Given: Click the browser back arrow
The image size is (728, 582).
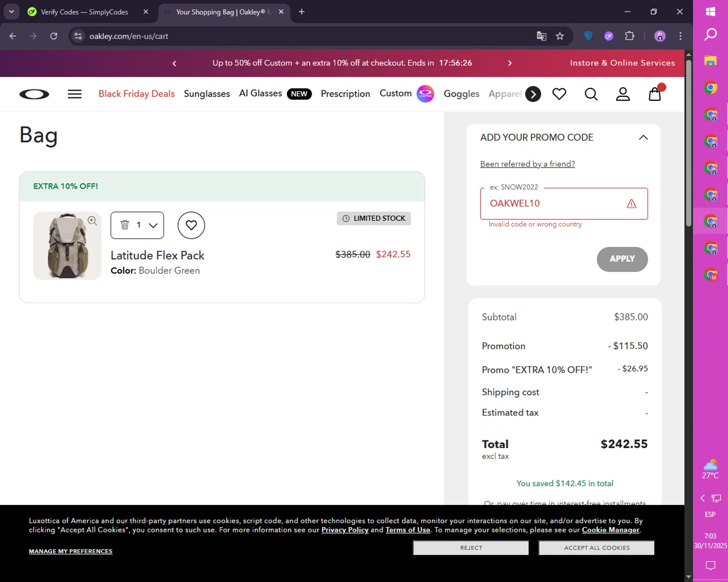Looking at the screenshot, I should [x=13, y=36].
